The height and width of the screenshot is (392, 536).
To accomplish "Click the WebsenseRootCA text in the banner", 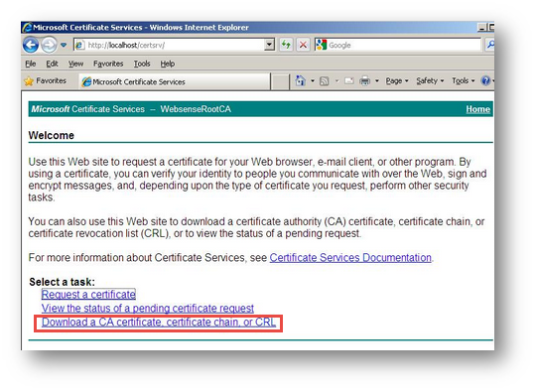I will click(x=196, y=109).
